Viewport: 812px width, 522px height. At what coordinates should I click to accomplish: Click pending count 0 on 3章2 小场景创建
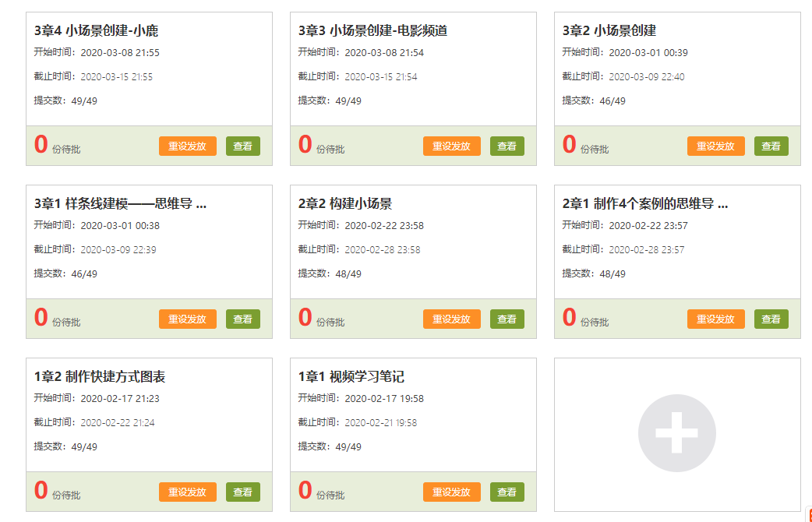click(x=570, y=145)
